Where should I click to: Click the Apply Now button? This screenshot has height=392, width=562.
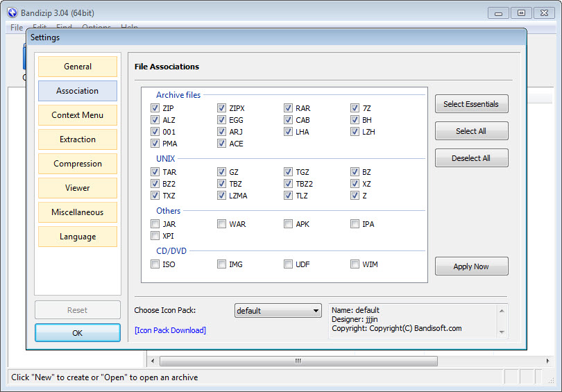coord(471,266)
